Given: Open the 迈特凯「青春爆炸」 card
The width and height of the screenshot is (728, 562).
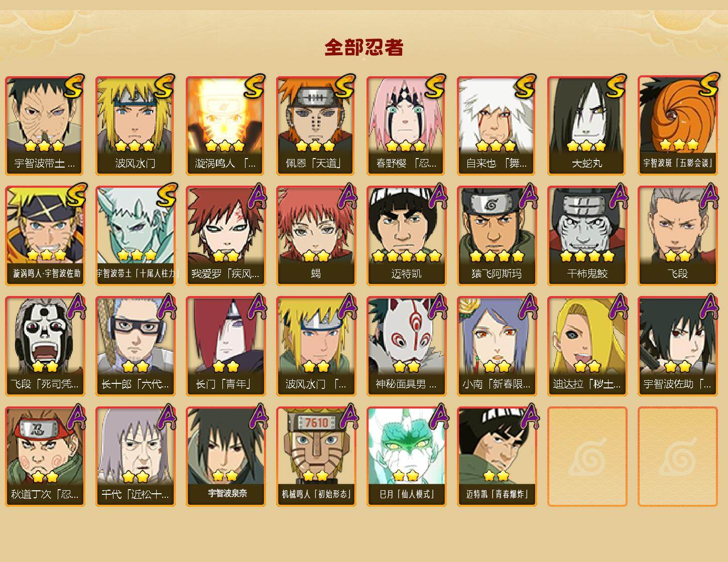Looking at the screenshot, I should [497, 457].
